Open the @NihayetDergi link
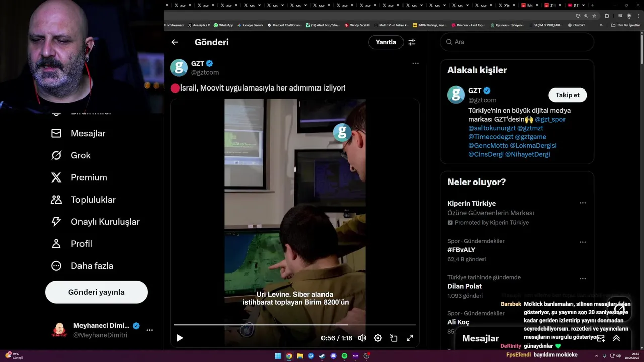The height and width of the screenshot is (362, 644). point(527,154)
